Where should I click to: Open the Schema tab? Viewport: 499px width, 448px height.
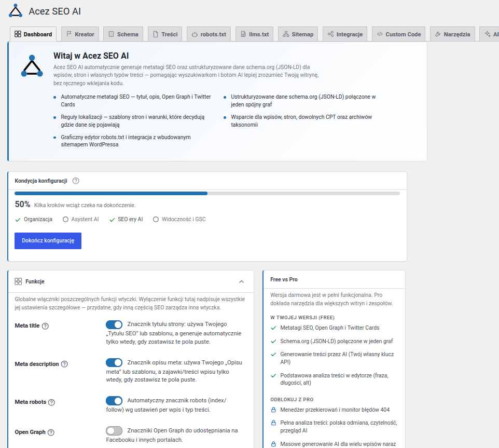point(123,34)
